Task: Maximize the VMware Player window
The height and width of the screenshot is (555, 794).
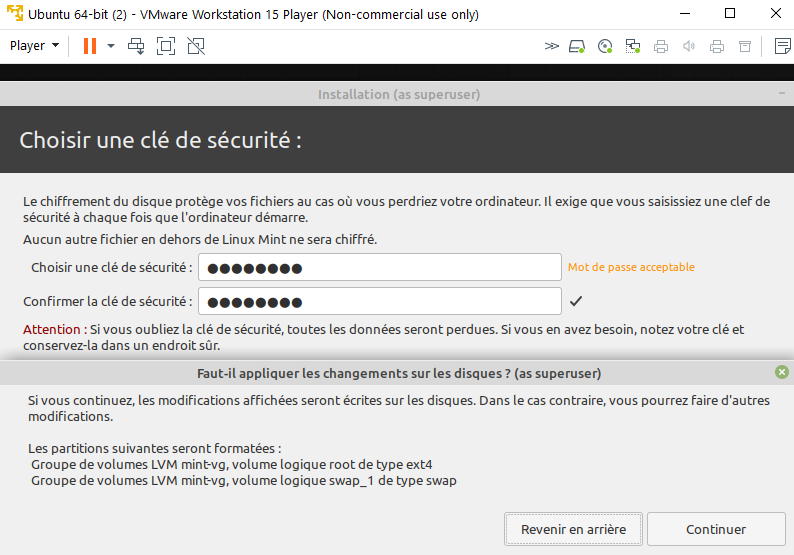Action: (x=730, y=14)
